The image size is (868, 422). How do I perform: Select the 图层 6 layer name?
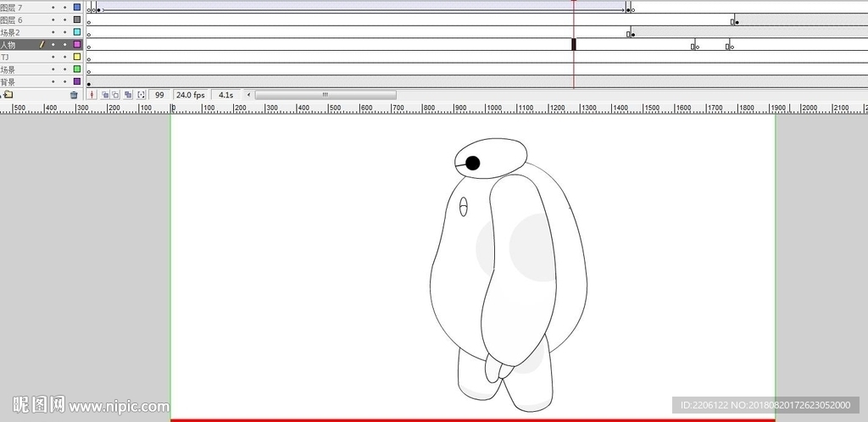(11, 19)
